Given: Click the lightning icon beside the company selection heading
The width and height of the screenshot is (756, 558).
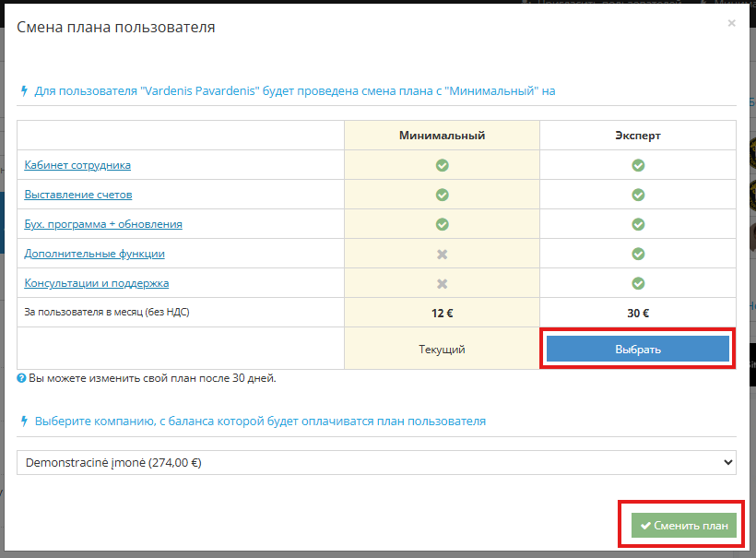Looking at the screenshot, I should click(x=24, y=421).
